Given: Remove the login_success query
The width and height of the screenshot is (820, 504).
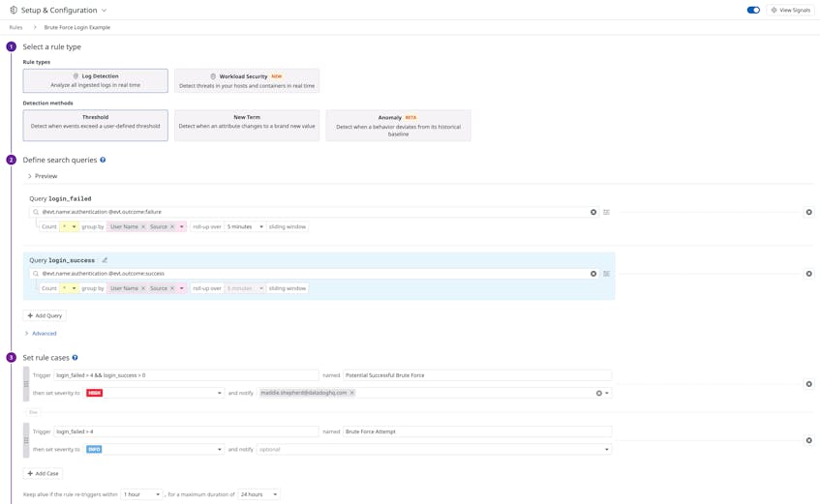Looking at the screenshot, I should pyautogui.click(x=808, y=274).
